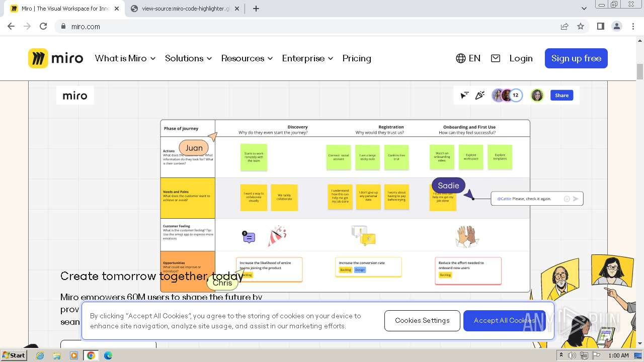Image resolution: width=644 pixels, height=362 pixels.
Task: Open the language globe icon
Action: [460, 58]
